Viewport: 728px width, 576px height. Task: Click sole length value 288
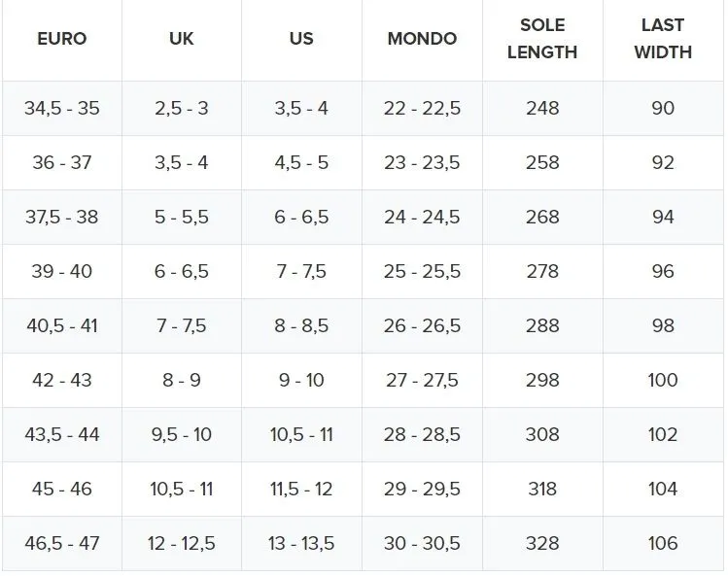[x=542, y=325]
